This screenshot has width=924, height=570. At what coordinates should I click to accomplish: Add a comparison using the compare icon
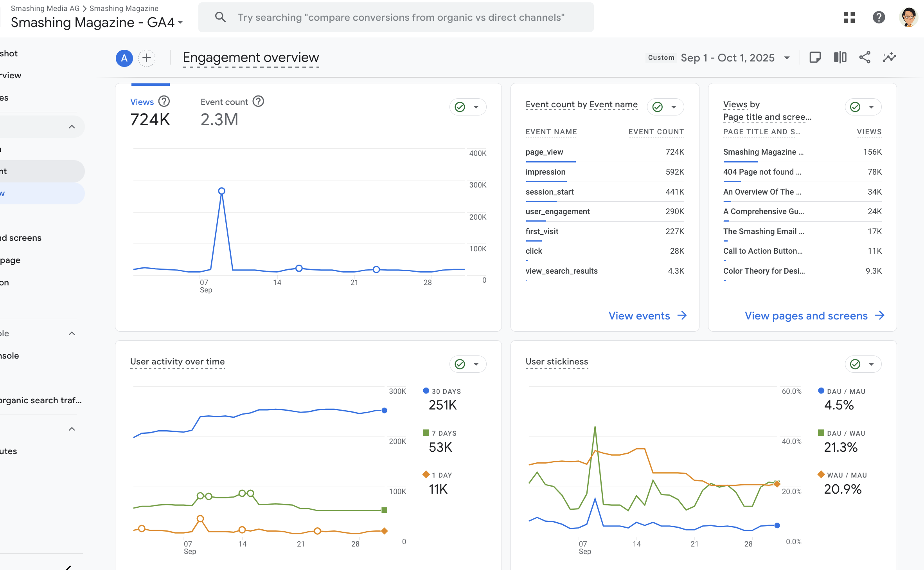[840, 57]
